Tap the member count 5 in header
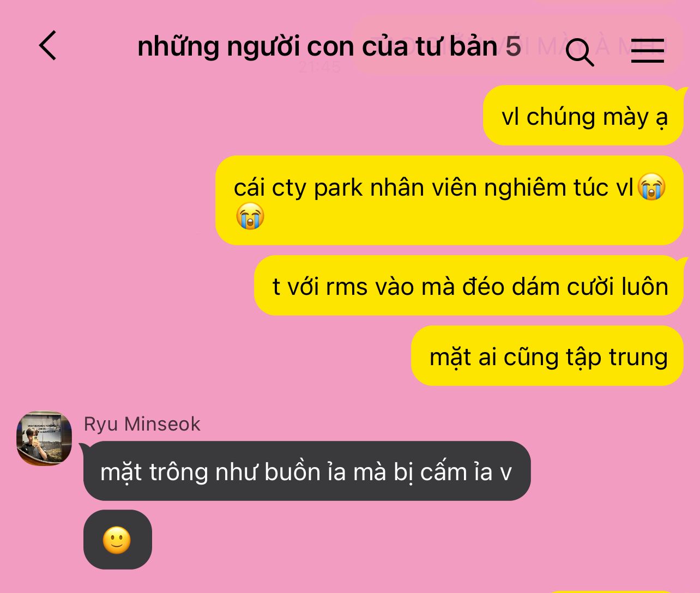700x593 pixels. click(513, 47)
